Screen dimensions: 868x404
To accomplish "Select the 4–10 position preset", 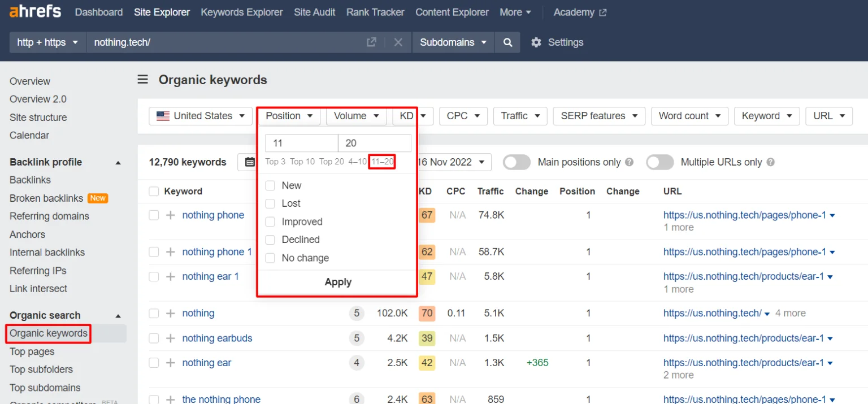I will tap(357, 162).
